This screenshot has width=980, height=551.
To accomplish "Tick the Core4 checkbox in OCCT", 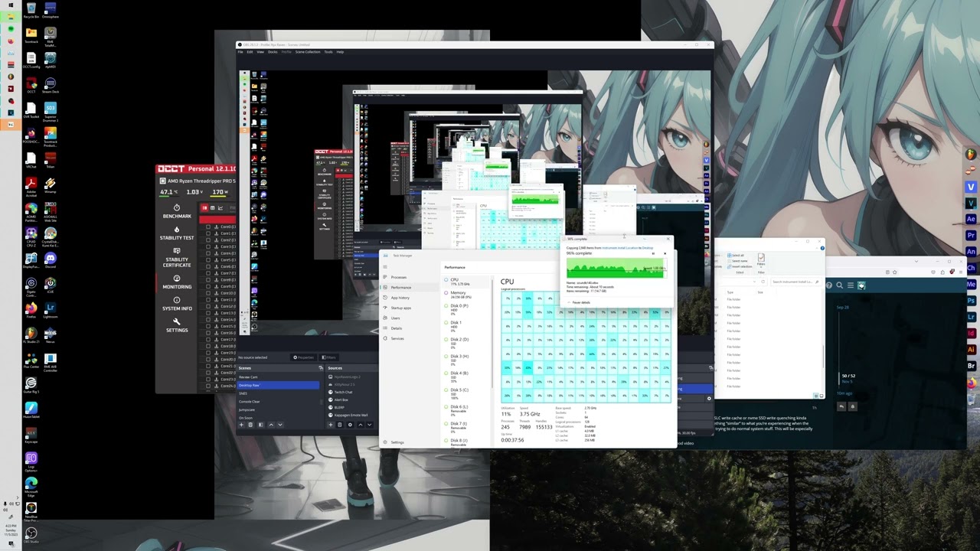I will [208, 253].
